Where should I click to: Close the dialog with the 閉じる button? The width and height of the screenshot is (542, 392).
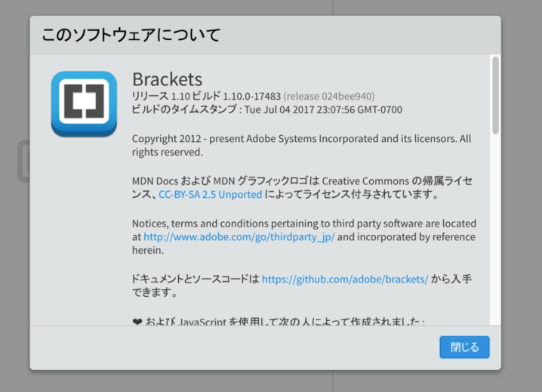(464, 347)
